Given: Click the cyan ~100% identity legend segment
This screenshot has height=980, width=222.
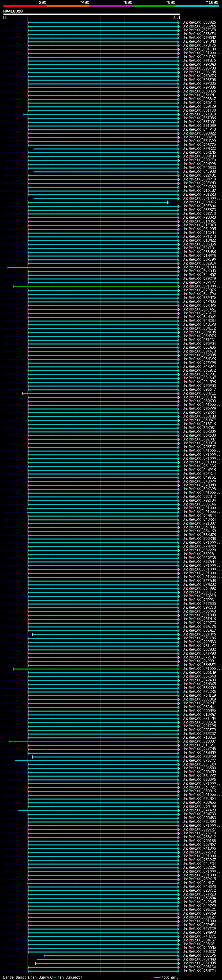Looking at the screenshot, I should [197, 7].
